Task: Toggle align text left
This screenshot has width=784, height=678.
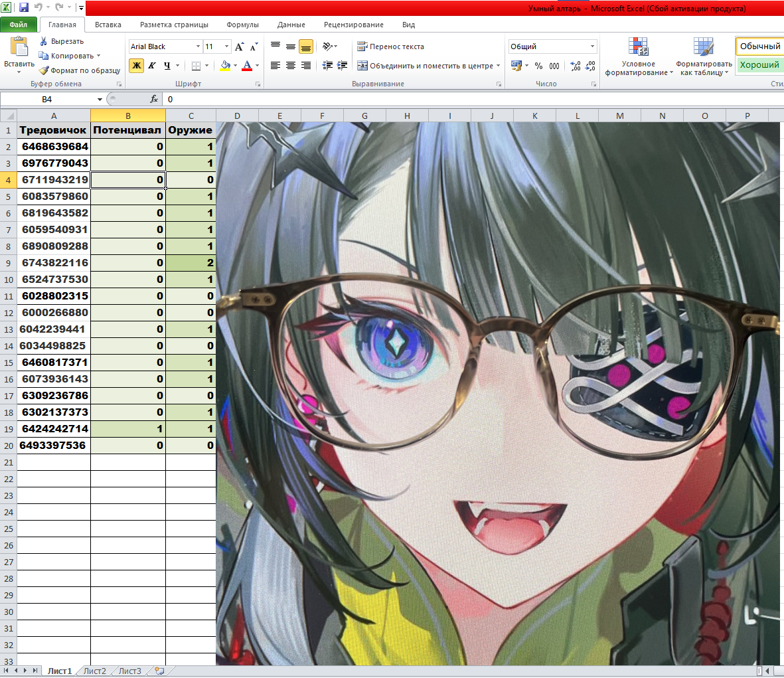Action: [275, 66]
